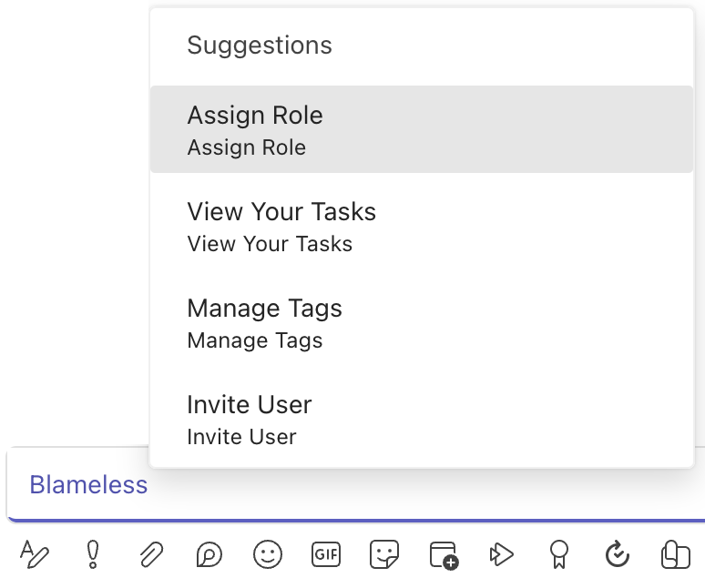This screenshot has height=588, width=705.
Task: Select the Assign Role suggestion
Action: [x=422, y=129]
